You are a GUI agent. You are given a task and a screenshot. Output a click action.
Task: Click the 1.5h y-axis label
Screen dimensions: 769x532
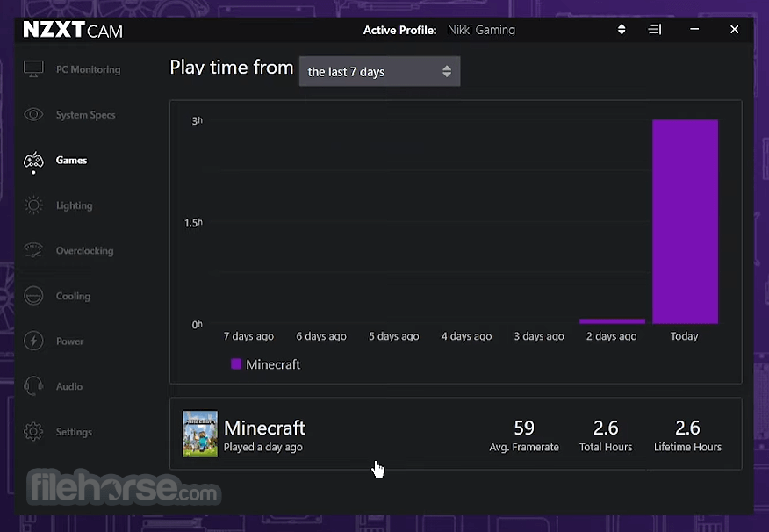pos(193,223)
